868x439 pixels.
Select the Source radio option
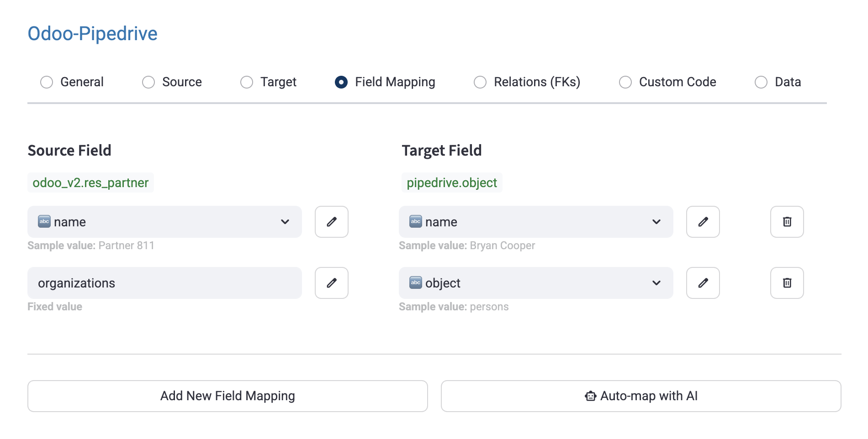(x=148, y=82)
